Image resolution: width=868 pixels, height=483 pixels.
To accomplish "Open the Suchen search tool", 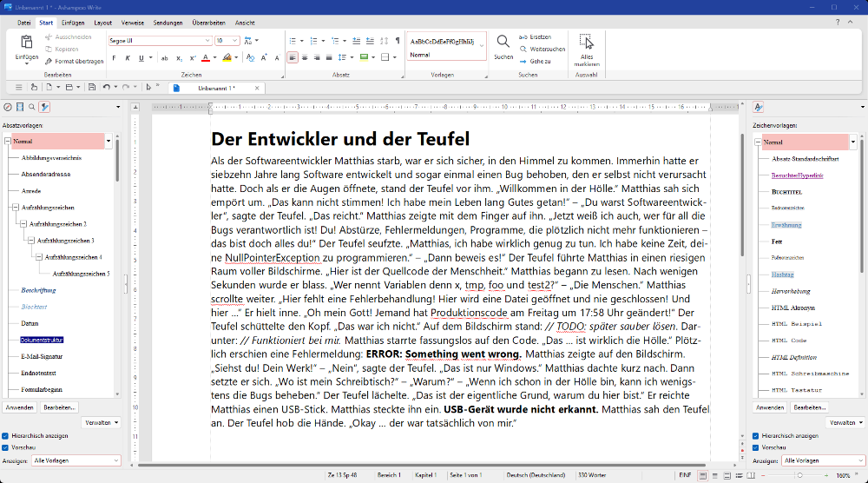I will click(503, 47).
